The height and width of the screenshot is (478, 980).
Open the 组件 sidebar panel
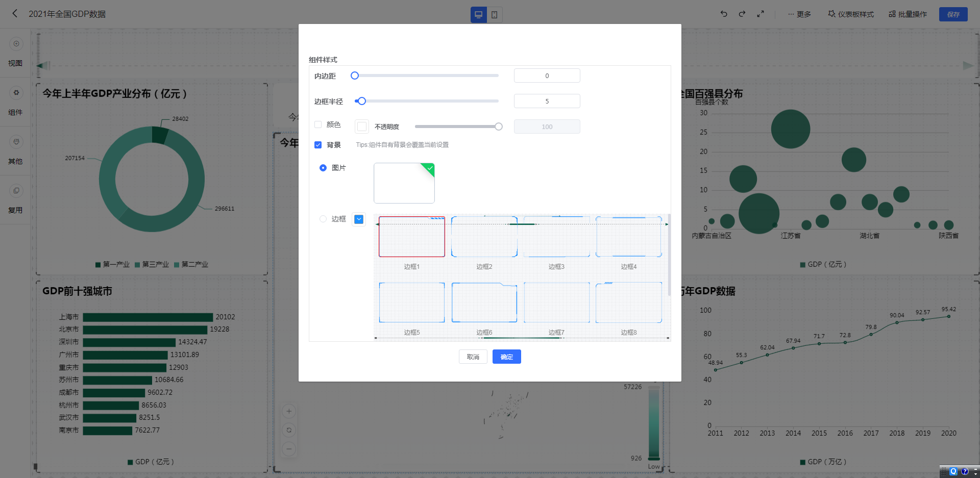[15, 102]
